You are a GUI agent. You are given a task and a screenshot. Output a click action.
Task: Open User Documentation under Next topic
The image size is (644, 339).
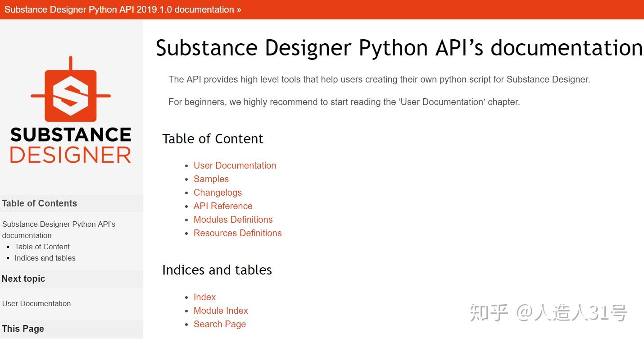[36, 303]
